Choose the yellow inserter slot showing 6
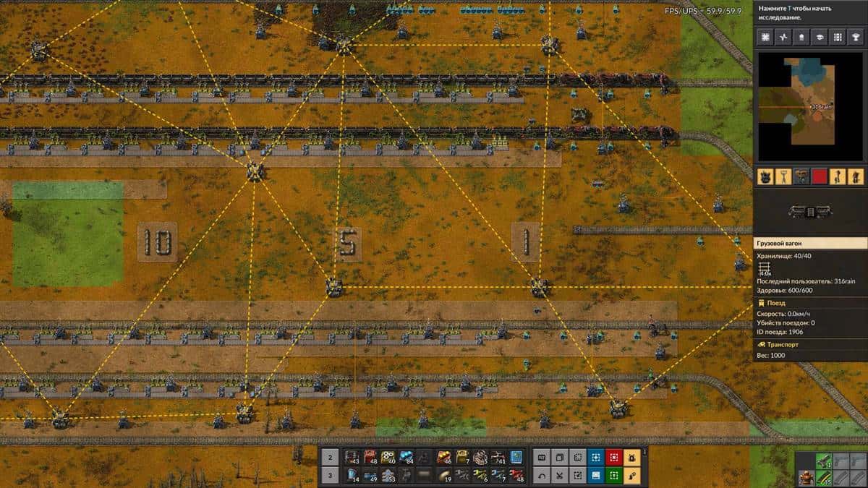Screen dimensions: 868x488 480,476
